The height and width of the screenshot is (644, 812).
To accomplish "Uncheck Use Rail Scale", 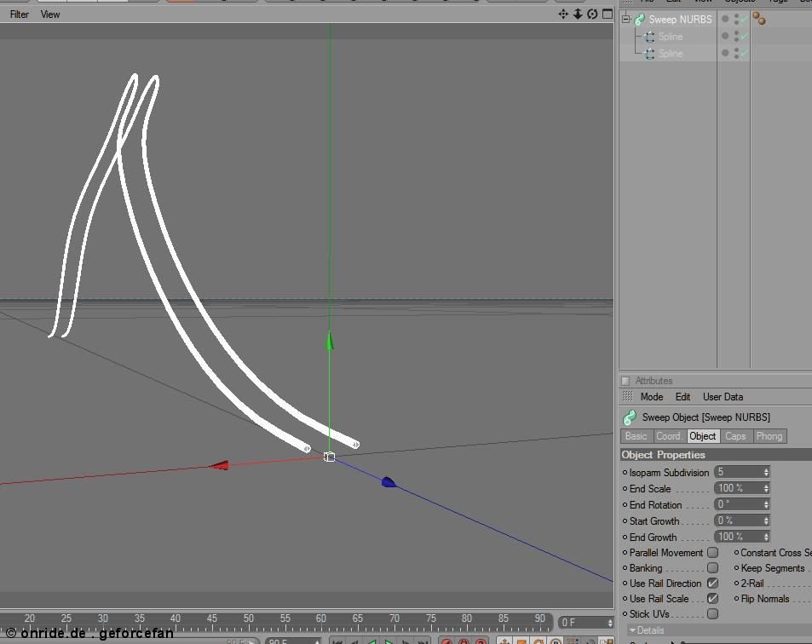I will [712, 599].
